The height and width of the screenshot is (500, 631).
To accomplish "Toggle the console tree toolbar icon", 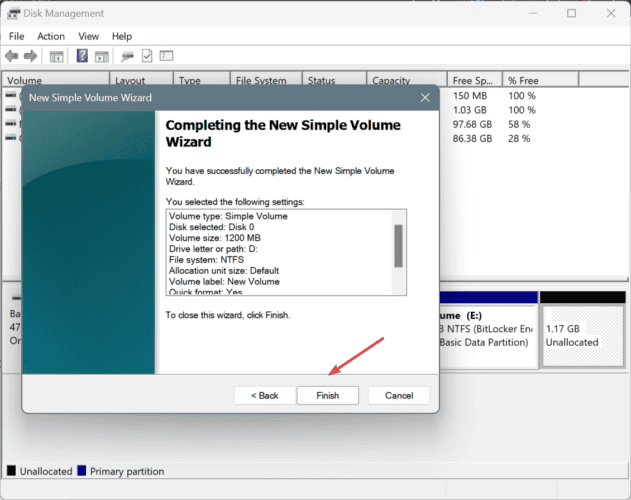I will pyautogui.click(x=56, y=56).
